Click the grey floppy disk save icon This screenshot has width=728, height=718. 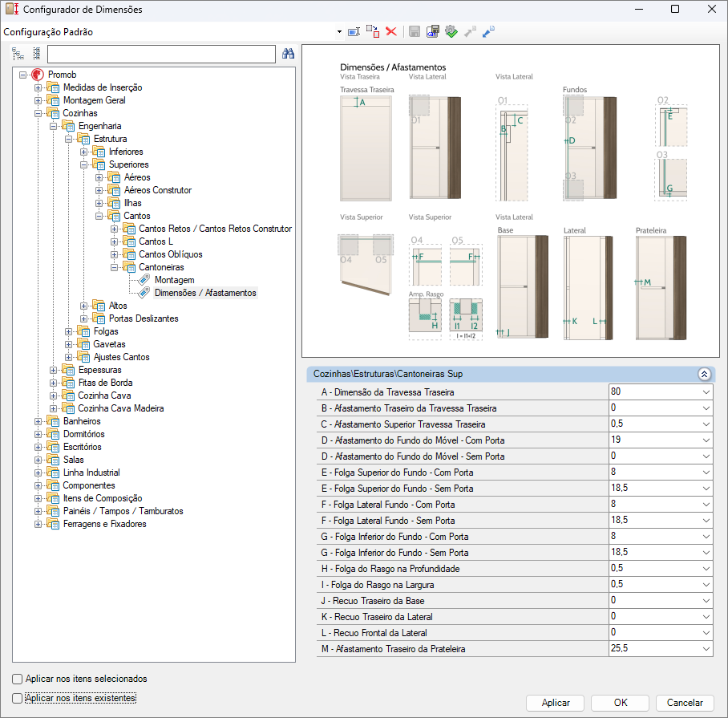pyautogui.click(x=415, y=31)
